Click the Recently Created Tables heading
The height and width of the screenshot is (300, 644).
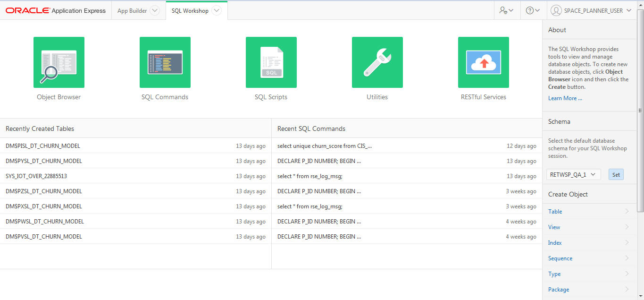coord(40,129)
